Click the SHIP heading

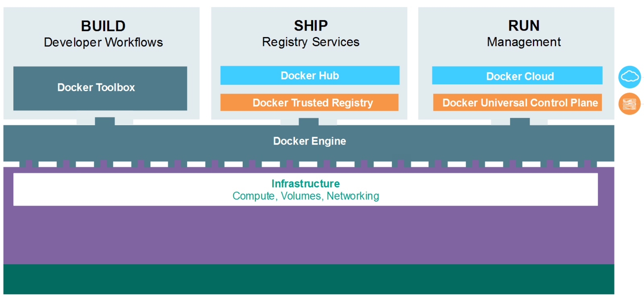pyautogui.click(x=311, y=26)
